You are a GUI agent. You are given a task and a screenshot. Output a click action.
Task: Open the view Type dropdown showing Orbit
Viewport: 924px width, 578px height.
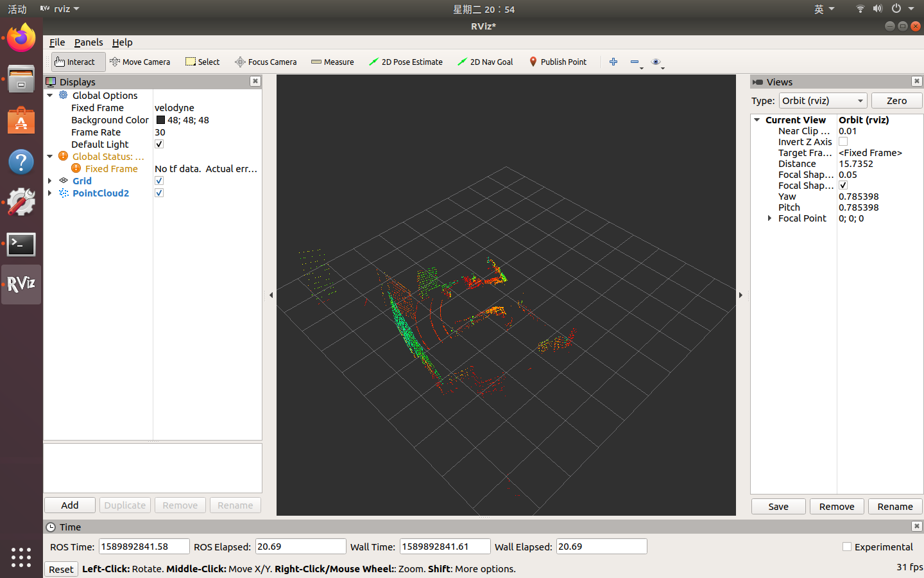[x=823, y=100]
